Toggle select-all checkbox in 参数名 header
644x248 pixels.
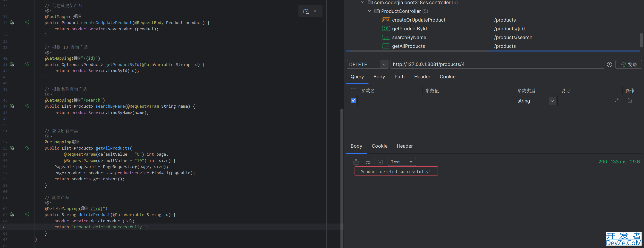coord(353,91)
